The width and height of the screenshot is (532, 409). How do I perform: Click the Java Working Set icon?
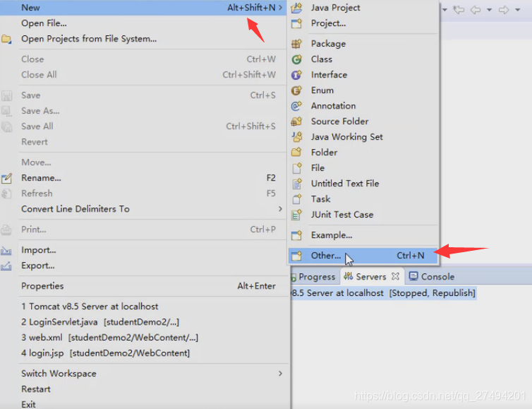click(x=296, y=137)
